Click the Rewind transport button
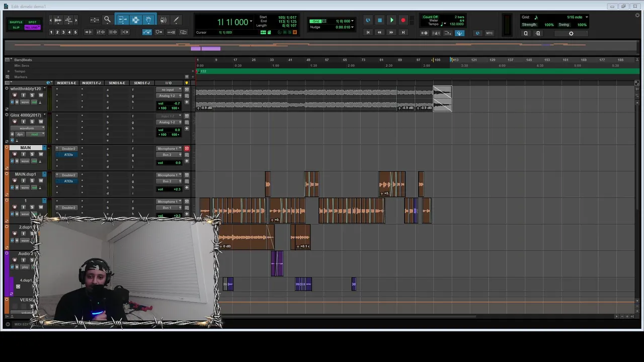The width and height of the screenshot is (644, 362). coord(379,32)
